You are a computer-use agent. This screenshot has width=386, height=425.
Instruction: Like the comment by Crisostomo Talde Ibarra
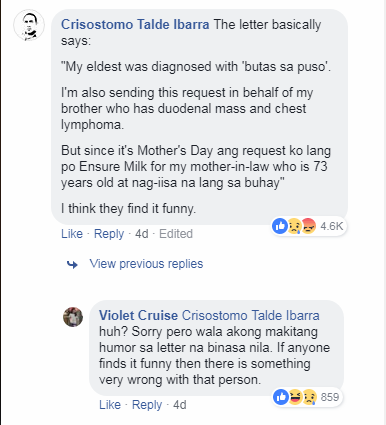[x=72, y=234]
